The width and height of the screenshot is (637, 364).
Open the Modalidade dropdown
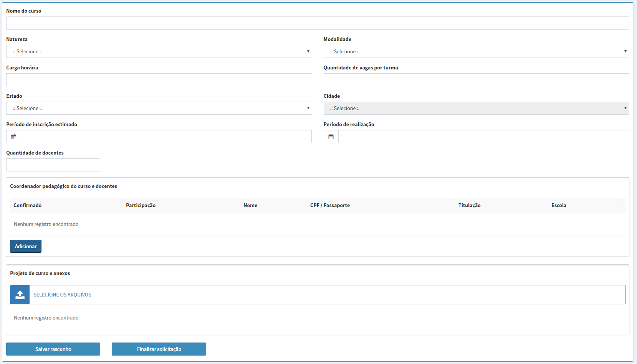[x=476, y=51]
